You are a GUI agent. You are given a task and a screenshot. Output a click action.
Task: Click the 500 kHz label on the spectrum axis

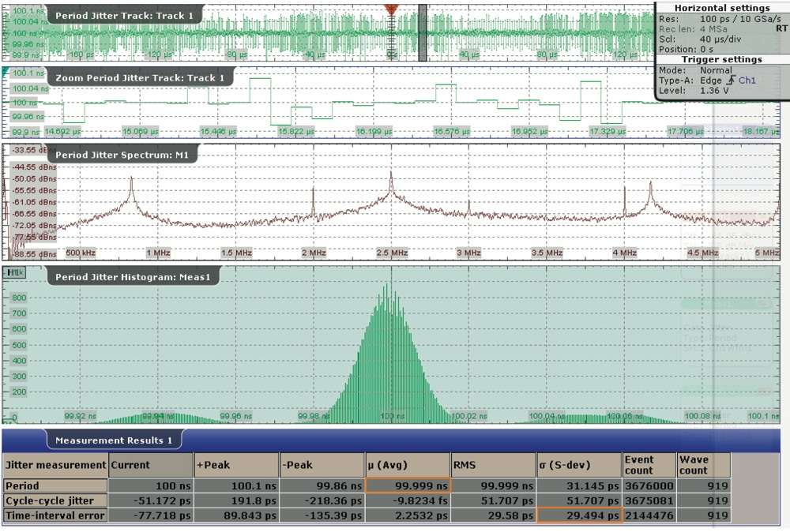pyautogui.click(x=81, y=252)
